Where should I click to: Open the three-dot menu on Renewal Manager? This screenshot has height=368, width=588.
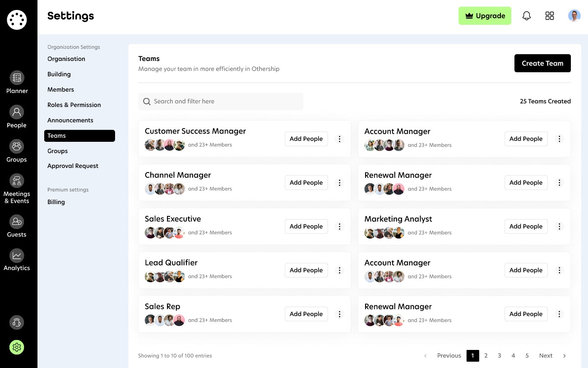coord(559,182)
